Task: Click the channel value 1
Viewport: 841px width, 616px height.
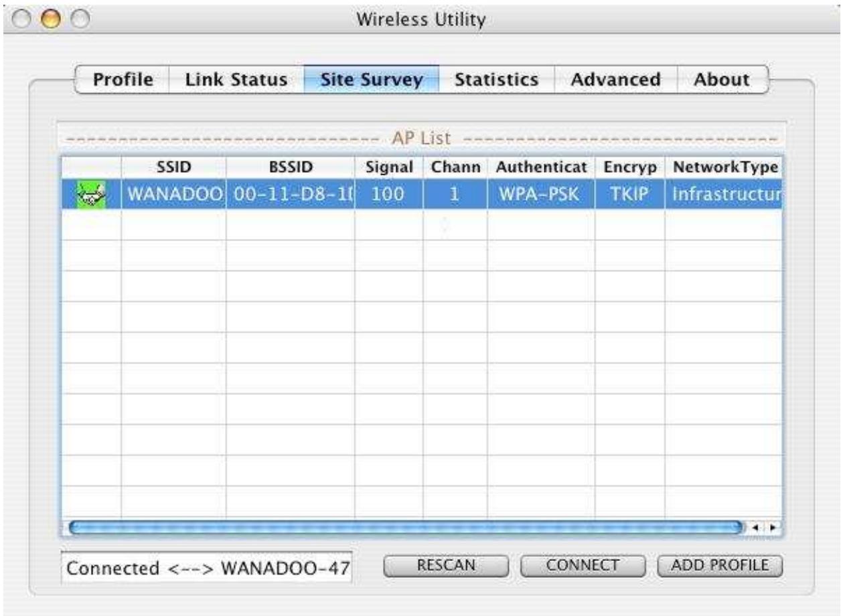Action: coord(455,195)
